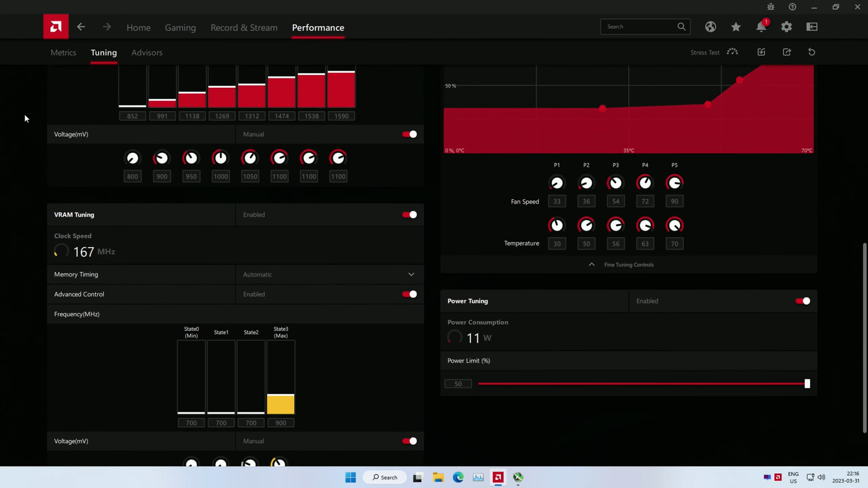This screenshot has width=868, height=488.
Task: Switch to the Metrics tab
Action: pyautogui.click(x=63, y=53)
